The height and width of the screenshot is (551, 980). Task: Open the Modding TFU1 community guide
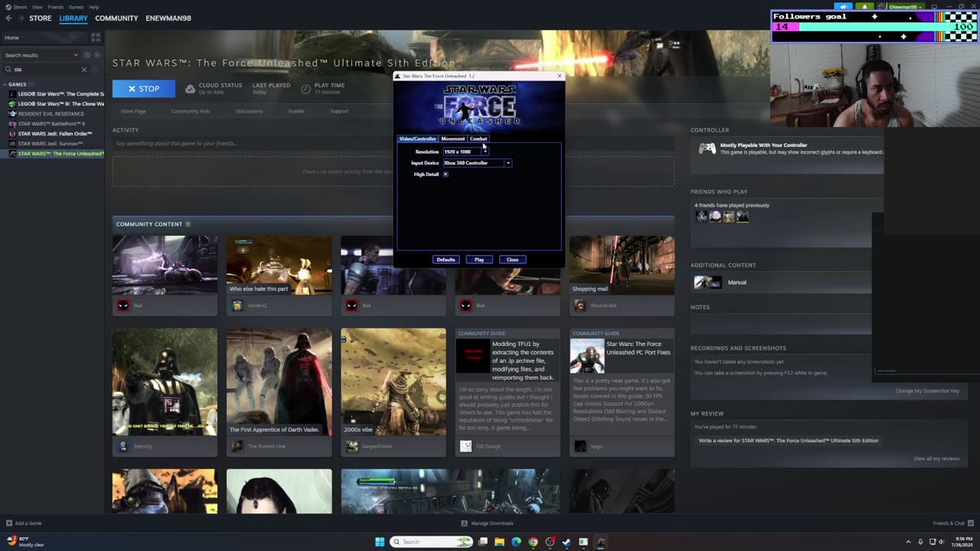click(x=508, y=380)
